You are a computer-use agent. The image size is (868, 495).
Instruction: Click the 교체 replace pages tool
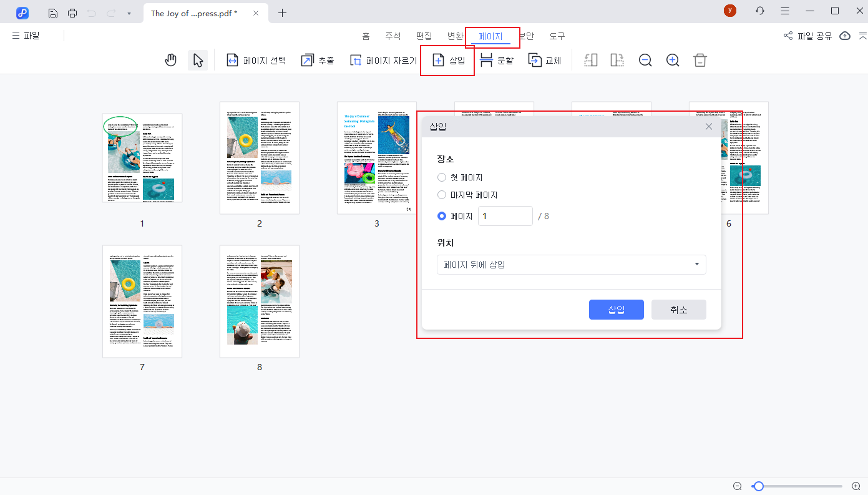coord(545,61)
